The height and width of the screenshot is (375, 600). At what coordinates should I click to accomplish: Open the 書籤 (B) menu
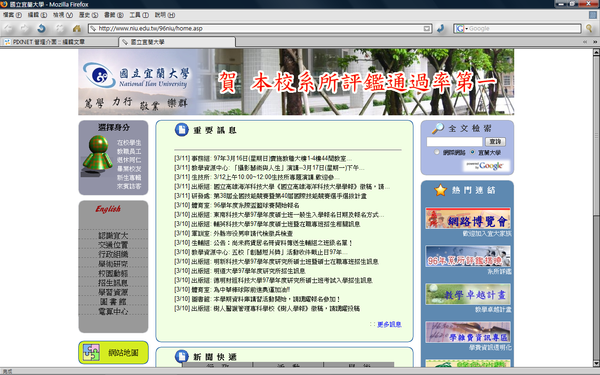tap(114, 15)
